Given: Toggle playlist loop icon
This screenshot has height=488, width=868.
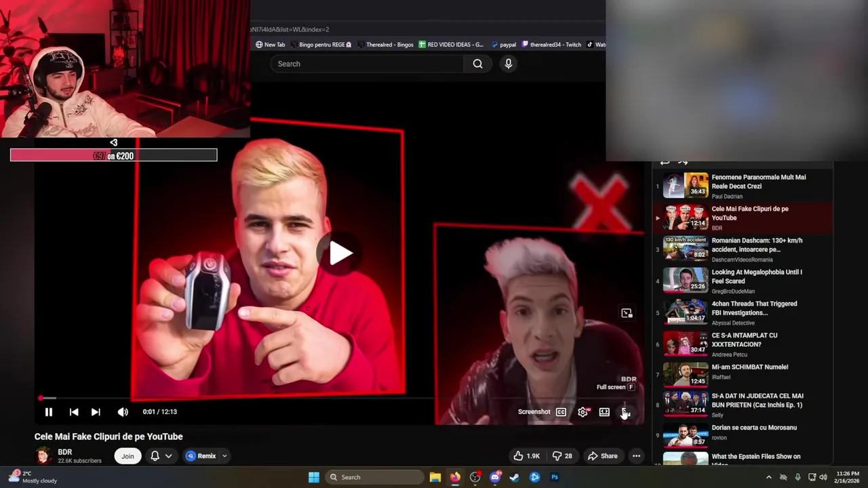Looking at the screenshot, I should coord(665,162).
